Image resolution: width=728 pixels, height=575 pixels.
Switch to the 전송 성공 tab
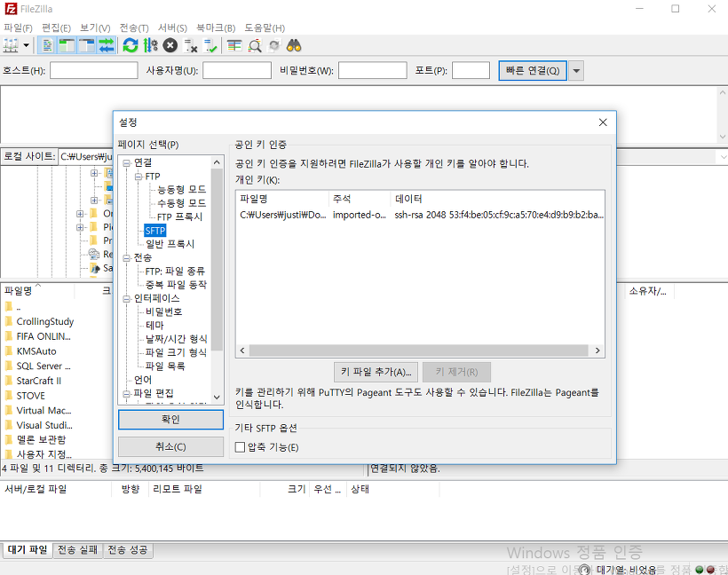[128, 550]
